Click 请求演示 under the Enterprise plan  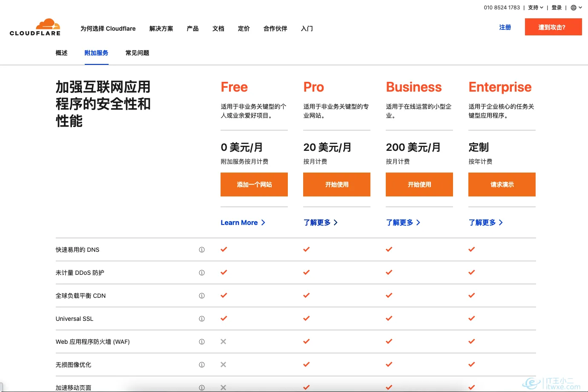502,184
